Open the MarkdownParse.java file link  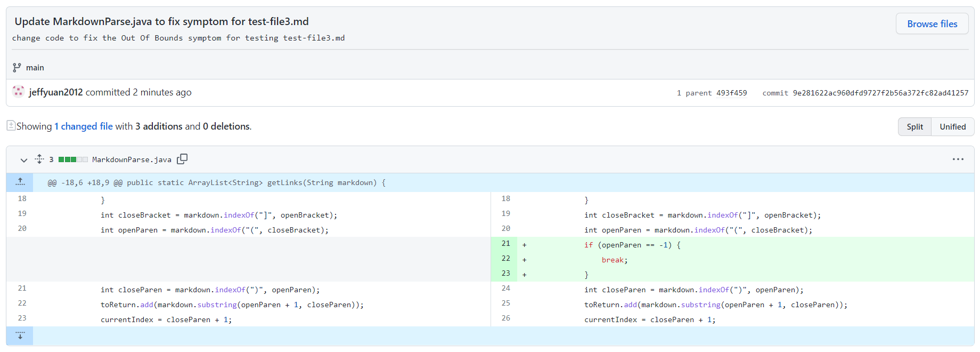coord(132,159)
